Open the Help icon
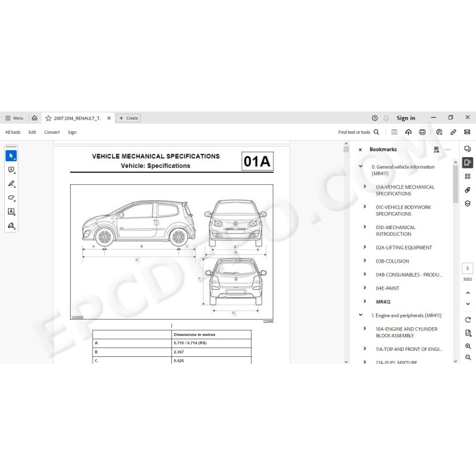Viewport: 476px width, 476px height. click(x=375, y=118)
